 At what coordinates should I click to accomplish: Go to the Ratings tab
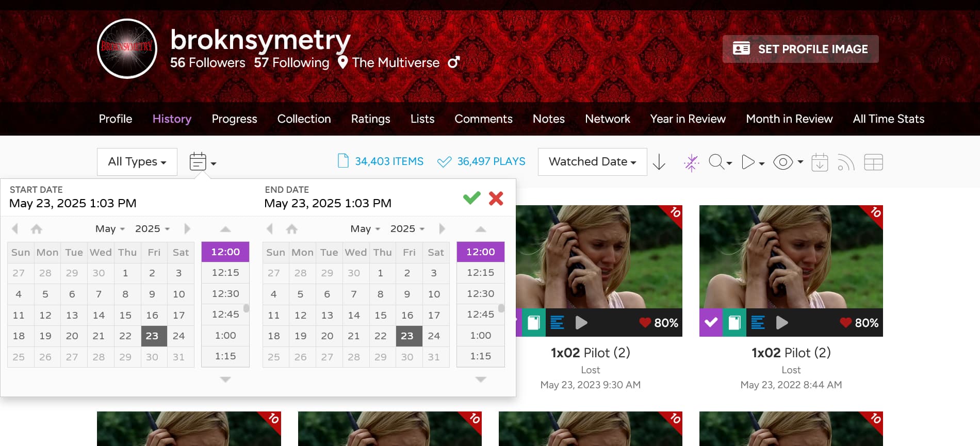tap(370, 119)
